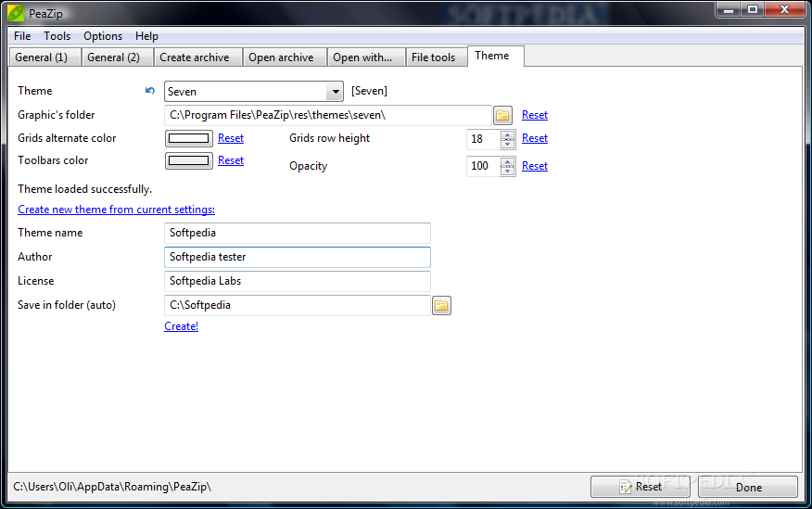Close the PeaZip window
This screenshot has height=509, width=812.
(784, 9)
